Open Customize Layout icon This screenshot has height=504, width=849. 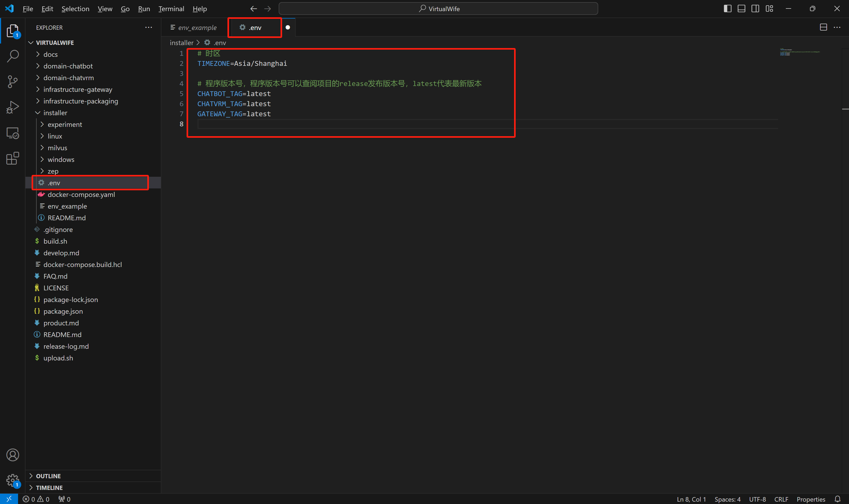769,8
